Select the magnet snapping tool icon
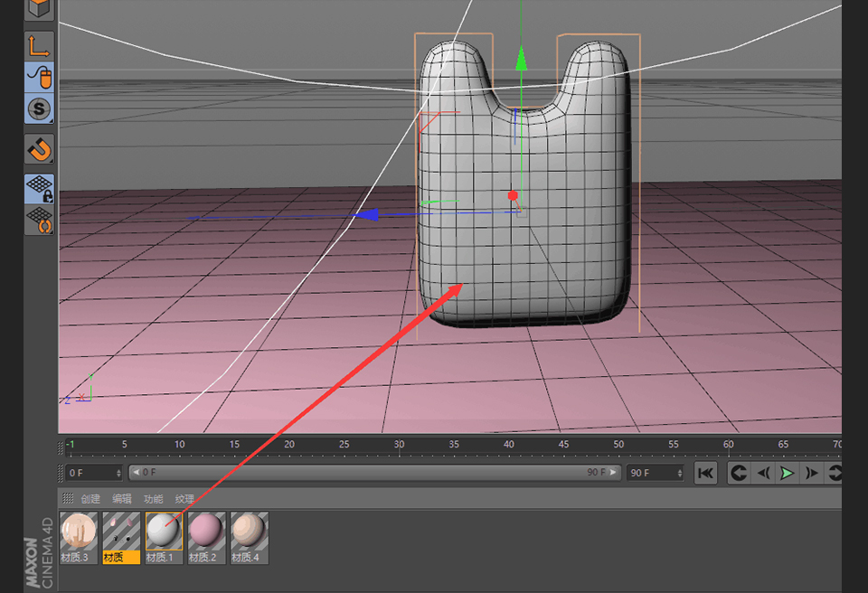 point(39,149)
